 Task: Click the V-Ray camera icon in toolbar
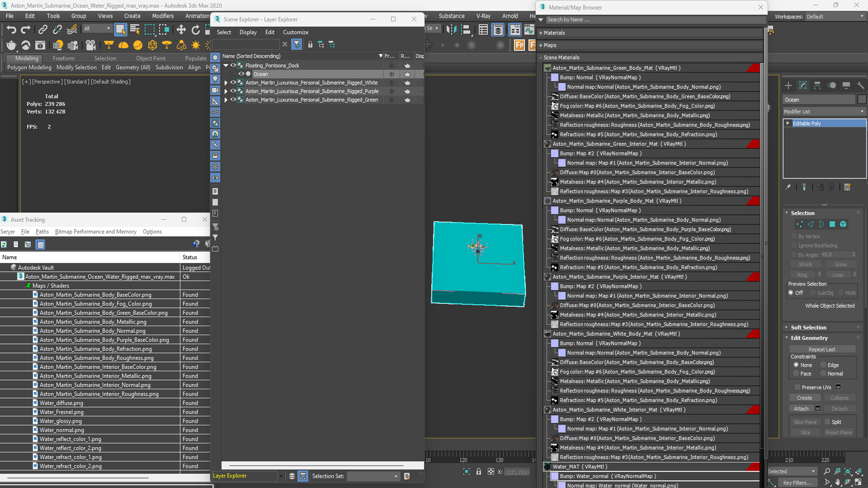pyautogui.click(x=91, y=45)
